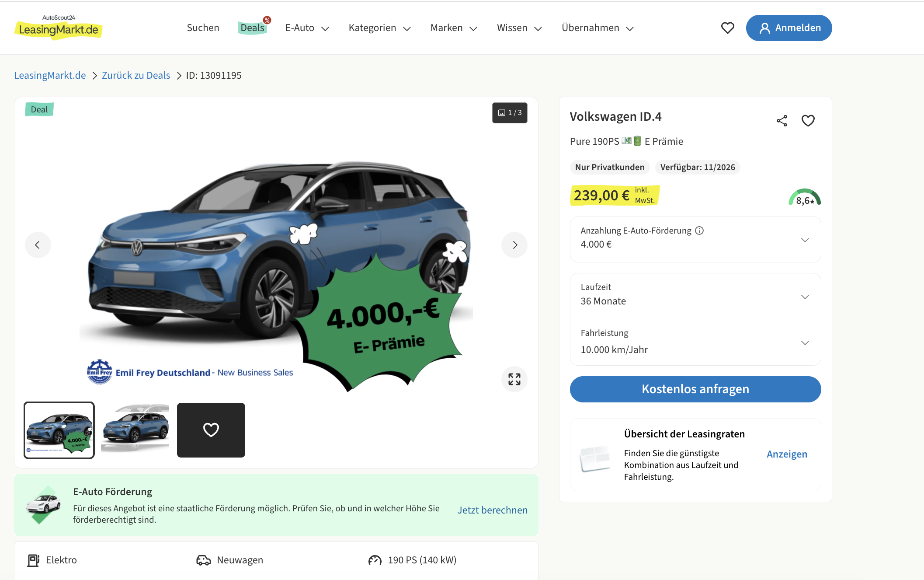Share this Volkswagen ID.4 offer
Image resolution: width=924 pixels, height=580 pixels.
[782, 121]
